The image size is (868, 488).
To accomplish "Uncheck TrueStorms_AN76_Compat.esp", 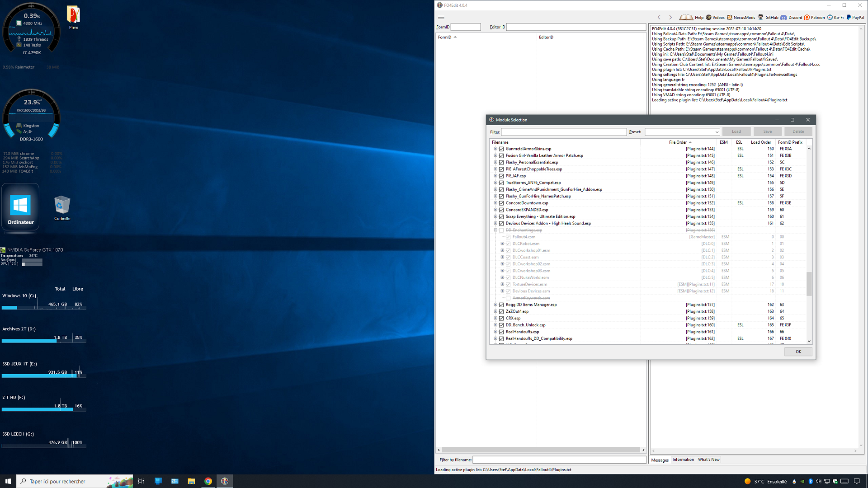I will tap(501, 183).
